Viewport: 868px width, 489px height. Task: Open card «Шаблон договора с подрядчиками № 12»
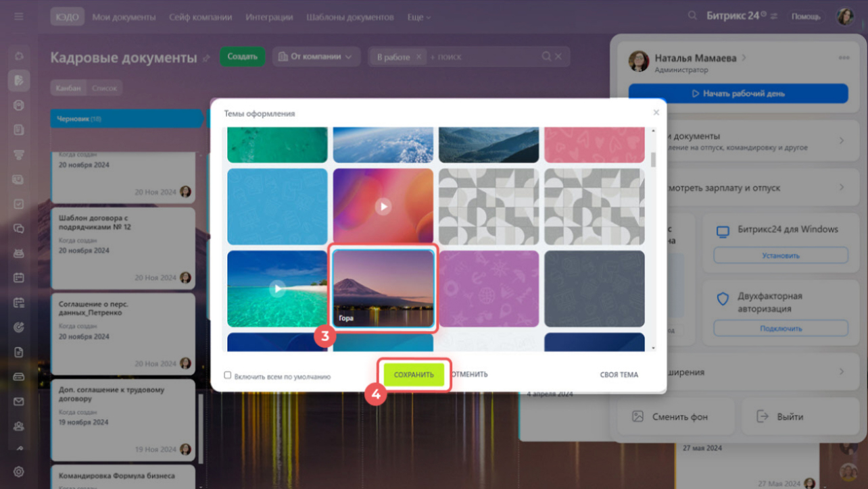(123, 247)
